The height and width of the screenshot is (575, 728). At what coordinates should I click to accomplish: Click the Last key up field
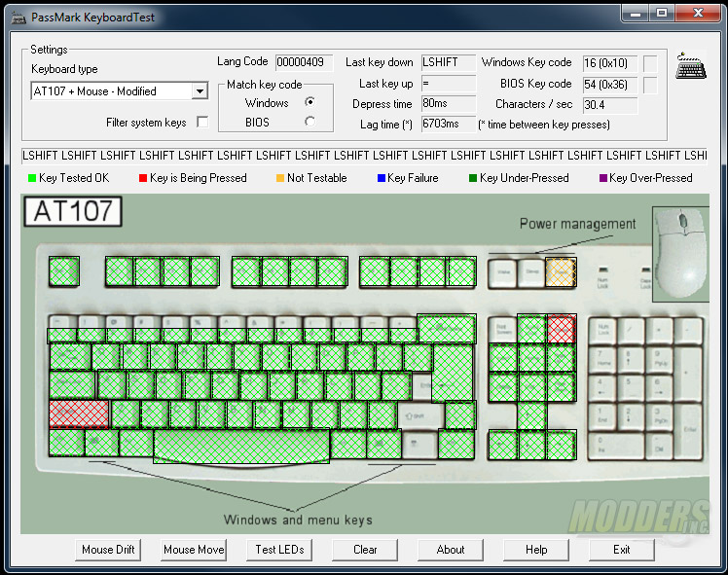click(x=449, y=84)
